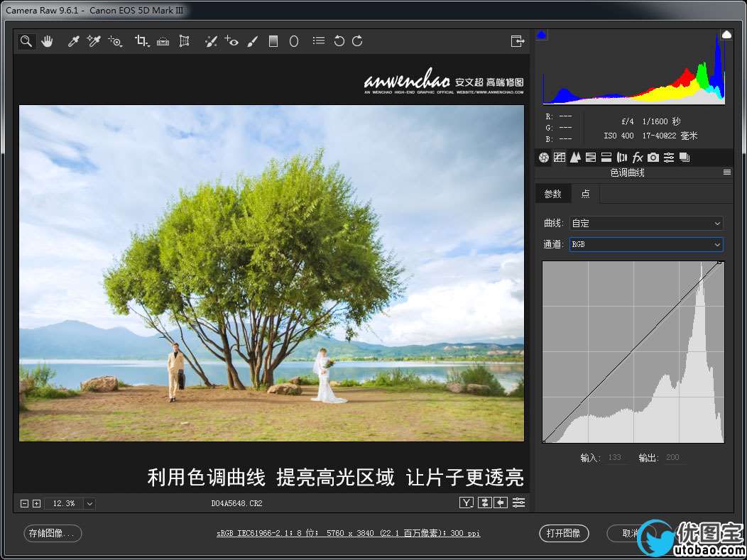Zoom in with the plus button

pyautogui.click(x=36, y=503)
